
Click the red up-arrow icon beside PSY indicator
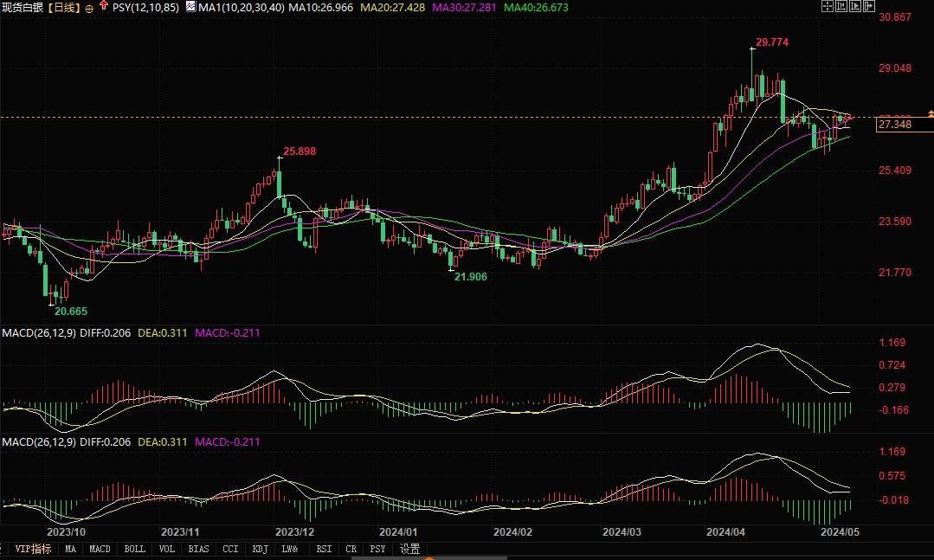pos(104,6)
